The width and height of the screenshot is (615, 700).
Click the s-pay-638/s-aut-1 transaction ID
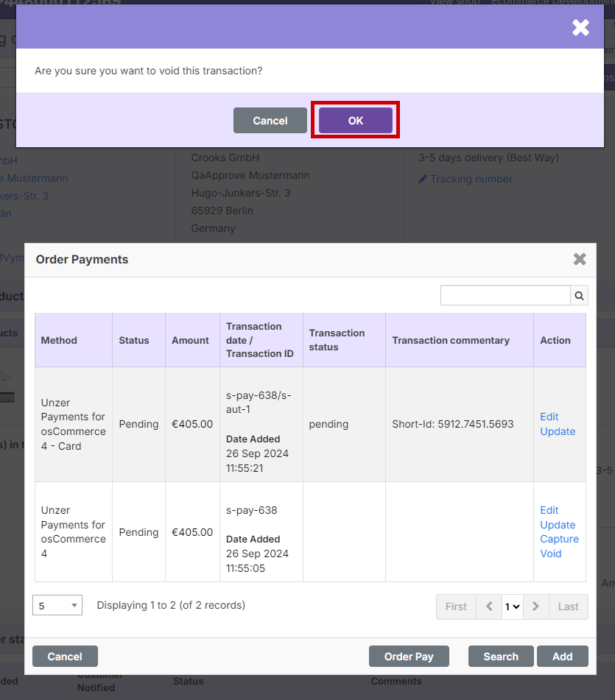click(259, 402)
